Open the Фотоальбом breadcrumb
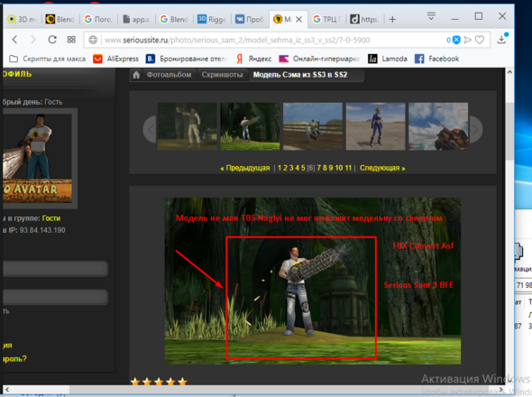Image resolution: width=532 pixels, height=397 pixels. [x=169, y=75]
